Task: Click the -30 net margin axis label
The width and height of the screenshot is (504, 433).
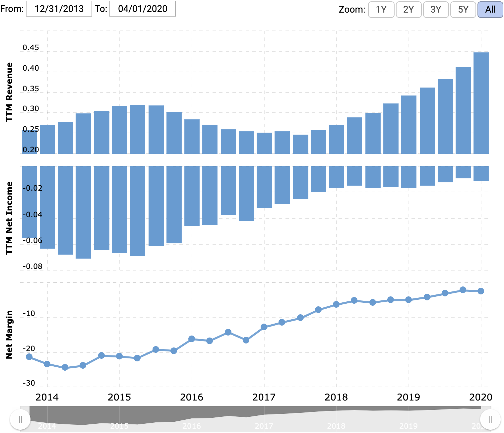Action: click(29, 383)
